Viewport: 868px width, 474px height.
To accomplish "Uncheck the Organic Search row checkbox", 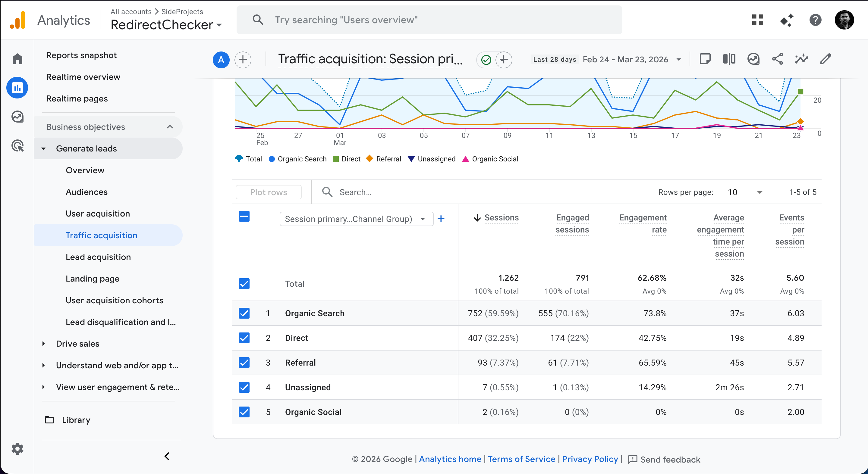I will coord(244,313).
